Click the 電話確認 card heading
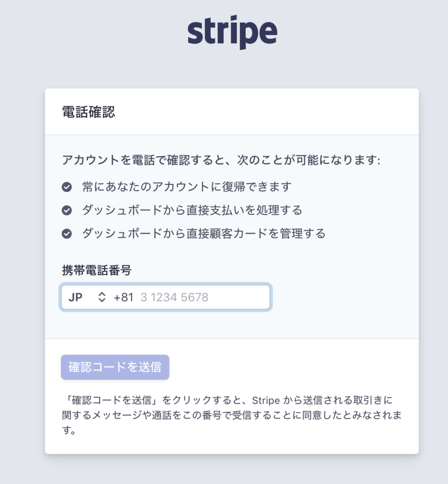Viewport: 448px width, 484px height. pos(88,112)
